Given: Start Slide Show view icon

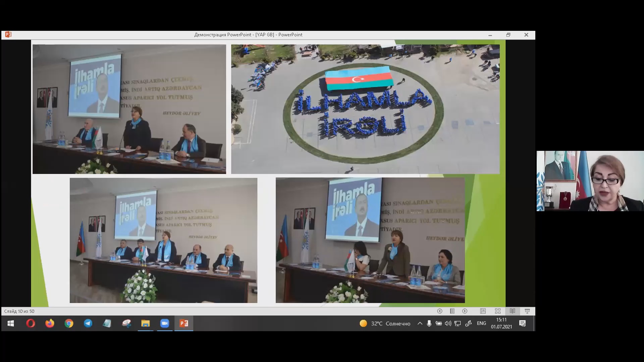Looking at the screenshot, I should pyautogui.click(x=527, y=311).
